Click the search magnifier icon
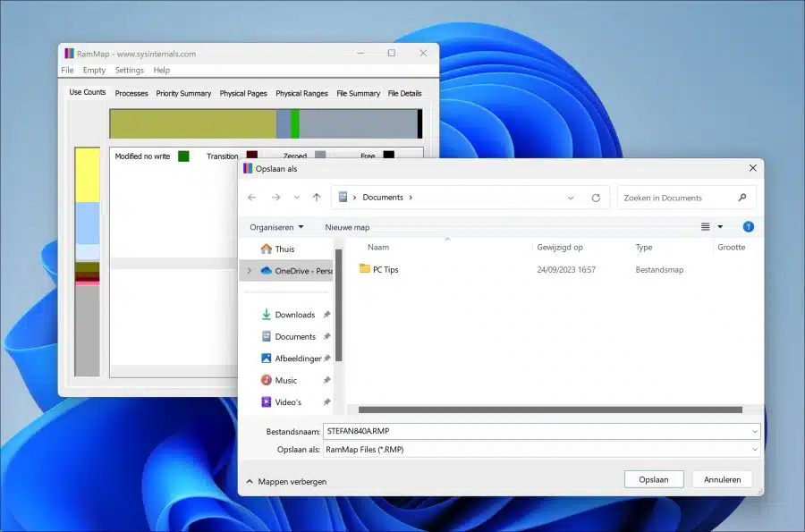805x532 pixels. coord(742,198)
